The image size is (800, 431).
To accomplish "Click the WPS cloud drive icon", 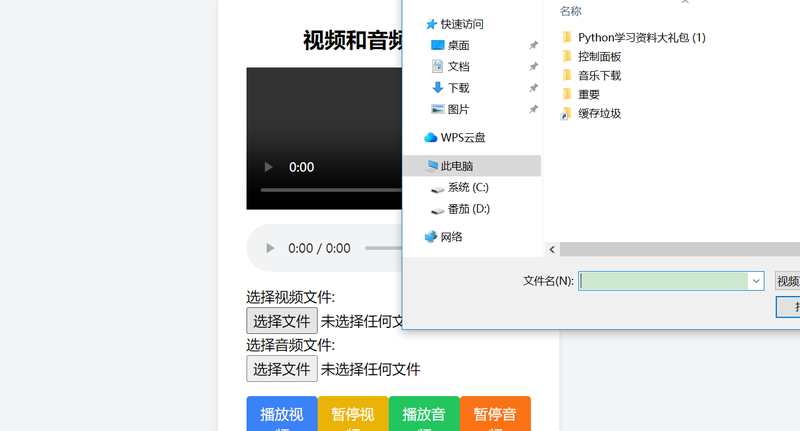I will (431, 138).
